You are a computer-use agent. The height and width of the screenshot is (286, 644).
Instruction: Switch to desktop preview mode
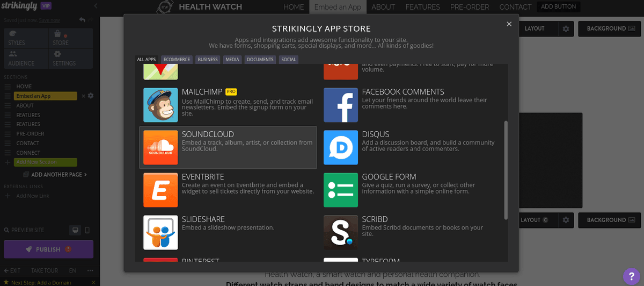click(76, 230)
